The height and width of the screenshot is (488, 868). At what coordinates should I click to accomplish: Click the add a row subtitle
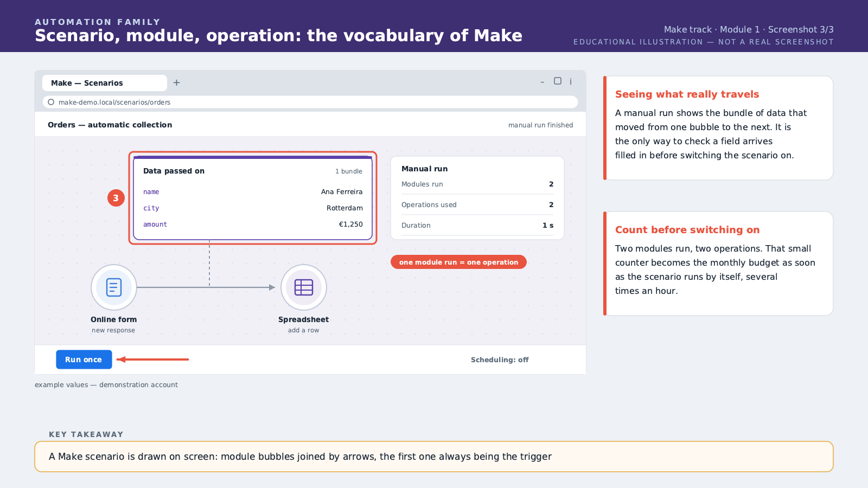(304, 330)
